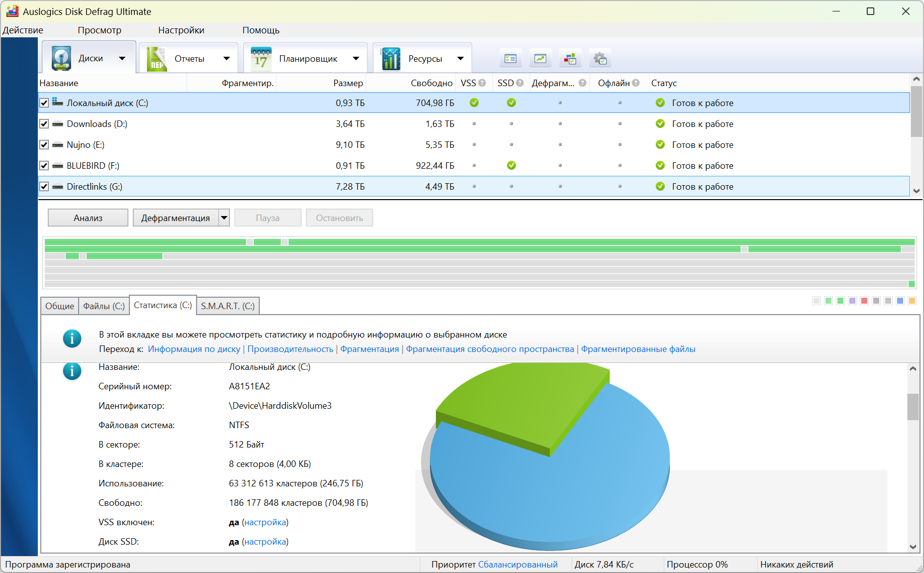Open the Просмотр menu
The image size is (924, 573).
(100, 30)
